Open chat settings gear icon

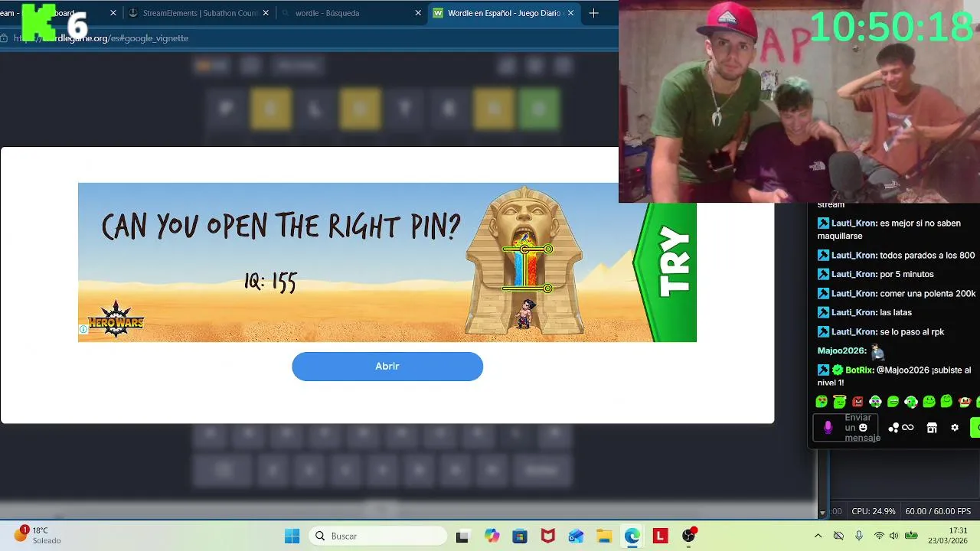(x=955, y=428)
